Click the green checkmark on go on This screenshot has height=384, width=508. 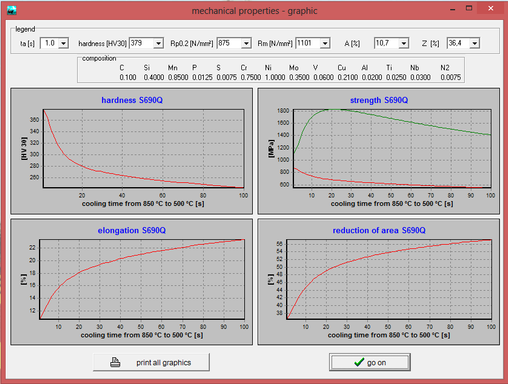[x=359, y=362]
